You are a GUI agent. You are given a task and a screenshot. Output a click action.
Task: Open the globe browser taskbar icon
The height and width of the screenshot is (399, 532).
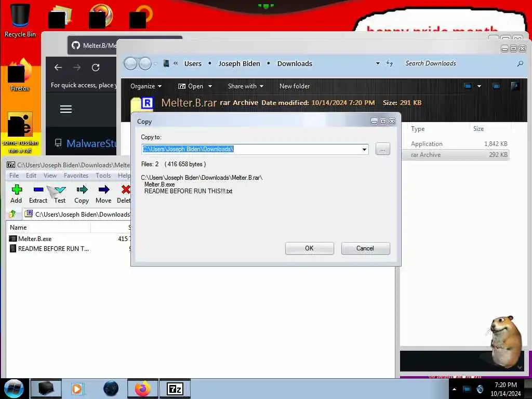tap(111, 389)
